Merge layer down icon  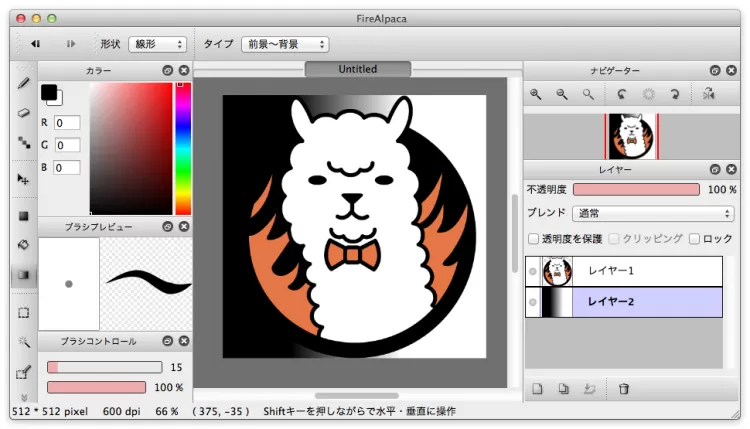[x=589, y=389]
